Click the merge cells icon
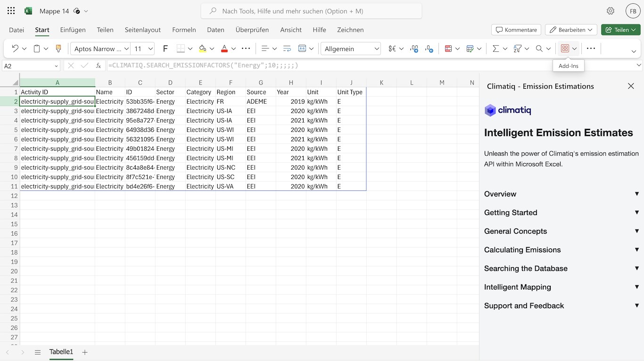The height and width of the screenshot is (362, 644). (302, 49)
